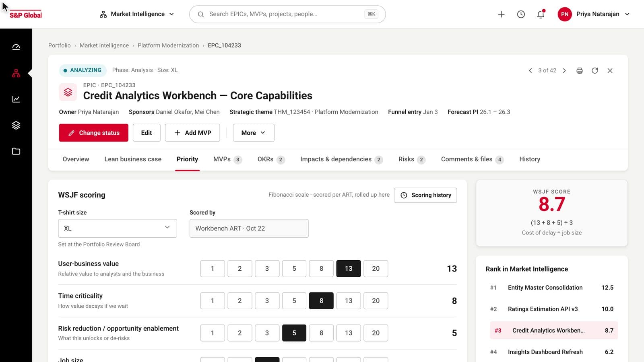The image size is (644, 362).
Task: Go to next epic with right chevron
Action: click(564, 70)
